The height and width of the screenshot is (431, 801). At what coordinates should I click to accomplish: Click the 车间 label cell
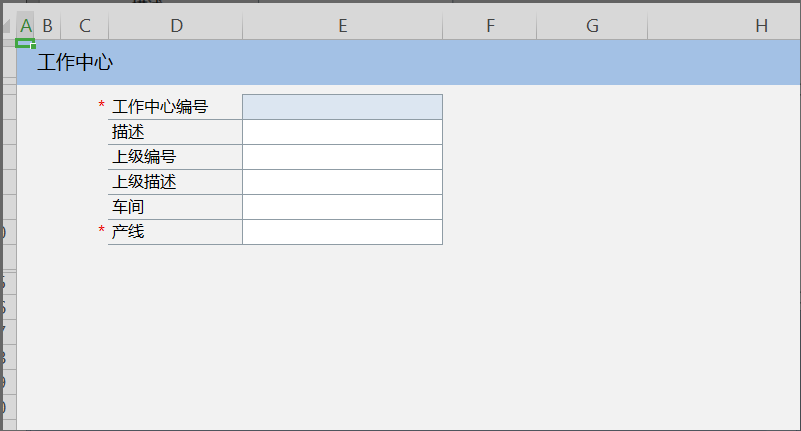[x=175, y=207]
